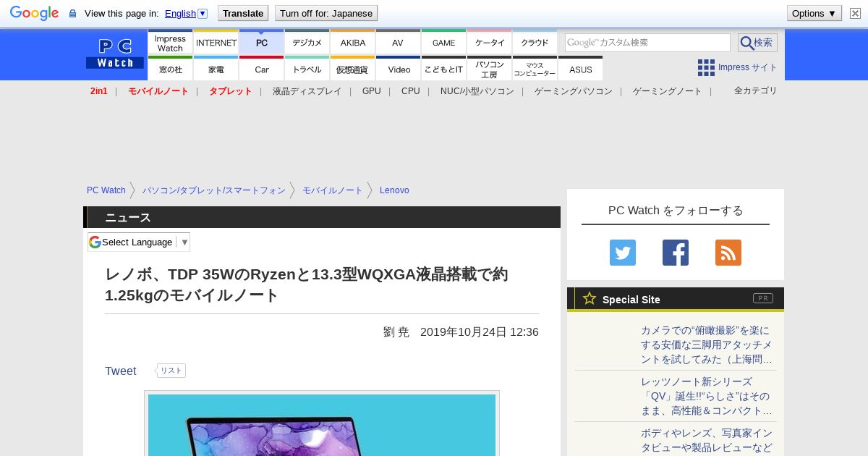Click the Special Site star icon
Viewport: 868px width, 456px height.
pyautogui.click(x=590, y=298)
